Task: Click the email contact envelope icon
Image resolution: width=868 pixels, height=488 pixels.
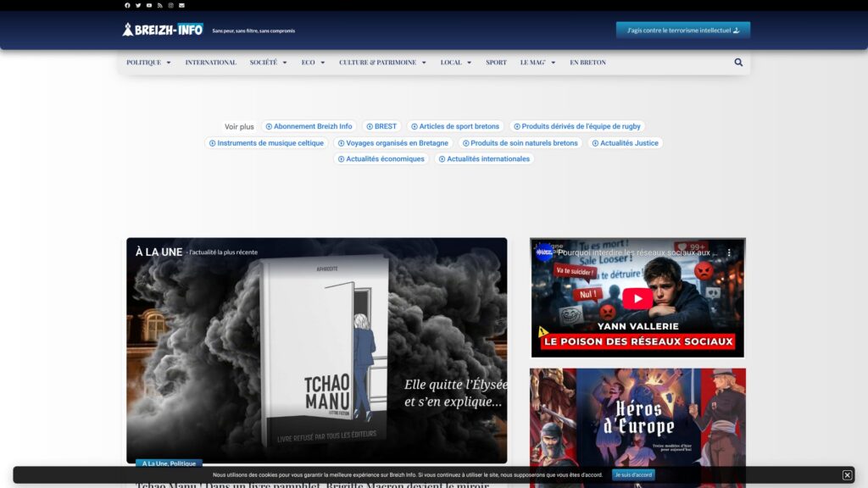Action: point(182,4)
